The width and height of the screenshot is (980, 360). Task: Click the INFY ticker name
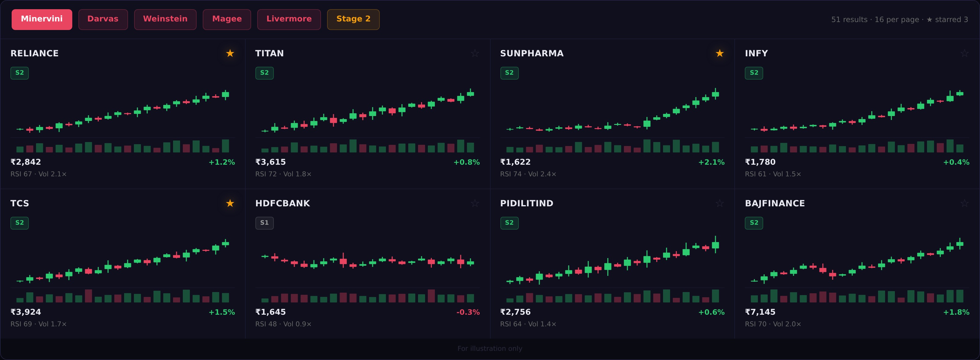(x=756, y=54)
